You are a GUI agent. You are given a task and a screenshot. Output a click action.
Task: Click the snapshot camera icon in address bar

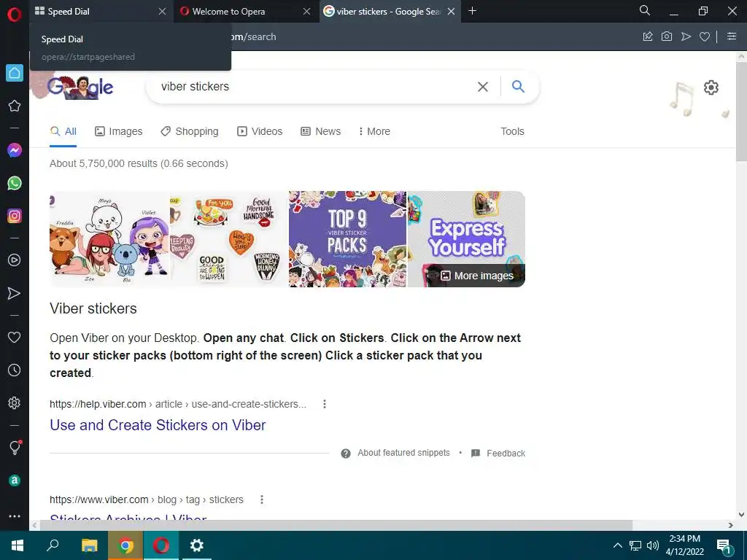(x=667, y=36)
